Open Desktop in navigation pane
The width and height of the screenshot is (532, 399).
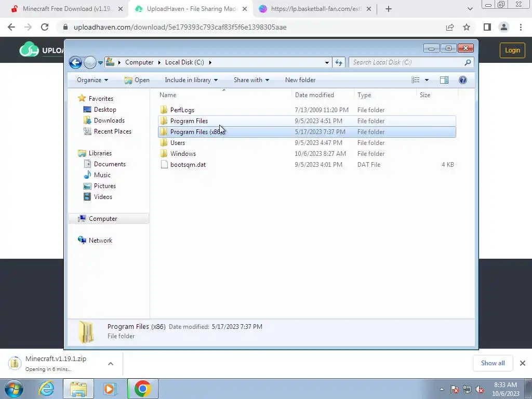(105, 110)
